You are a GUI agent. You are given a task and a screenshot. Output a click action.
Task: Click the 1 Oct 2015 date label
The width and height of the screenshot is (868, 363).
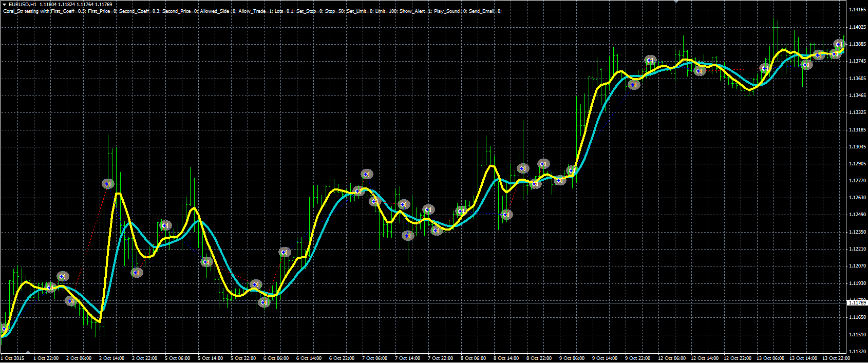pos(13,358)
